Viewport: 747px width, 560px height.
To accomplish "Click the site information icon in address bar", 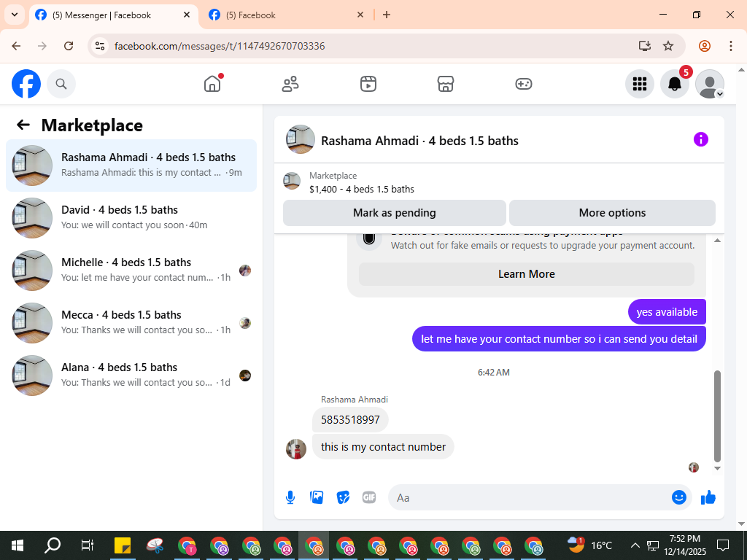I will point(100,46).
